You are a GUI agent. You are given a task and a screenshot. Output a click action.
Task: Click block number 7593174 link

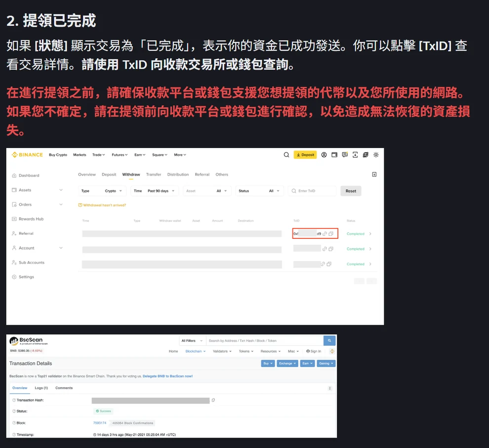click(99, 423)
